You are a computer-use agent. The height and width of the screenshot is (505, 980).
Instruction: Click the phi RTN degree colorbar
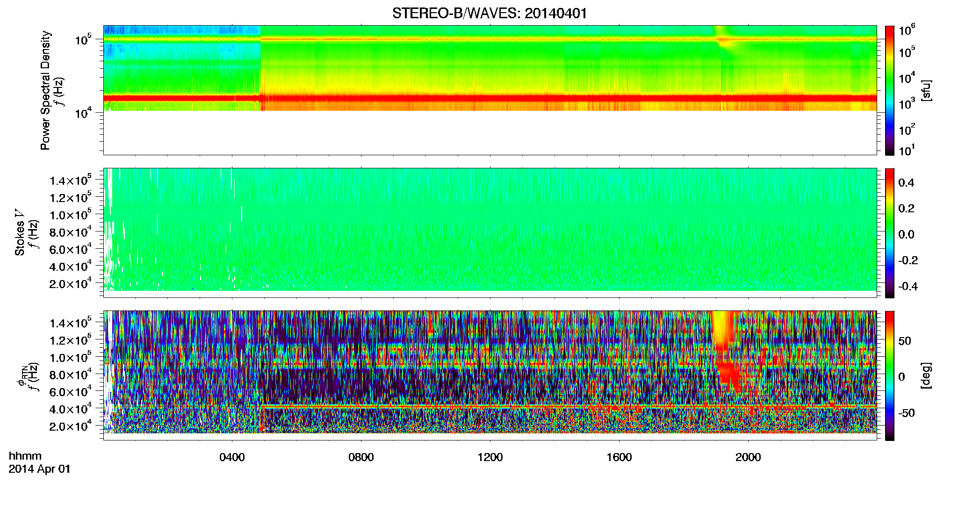[890, 375]
